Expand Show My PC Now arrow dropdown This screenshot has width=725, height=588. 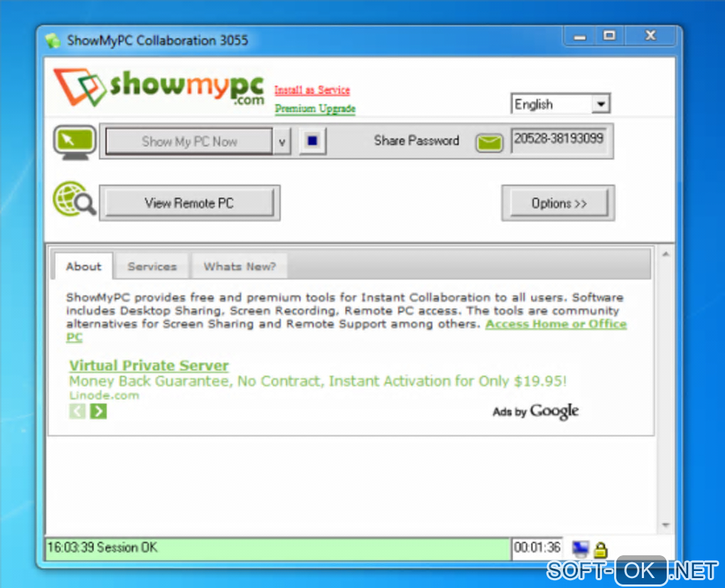click(282, 142)
